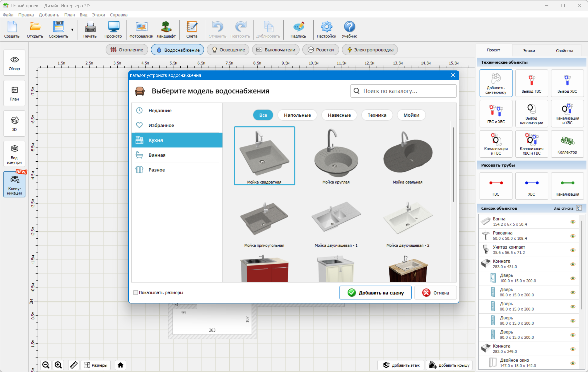
Task: Switch to Вид изнутри view mode
Action: pyautogui.click(x=14, y=154)
